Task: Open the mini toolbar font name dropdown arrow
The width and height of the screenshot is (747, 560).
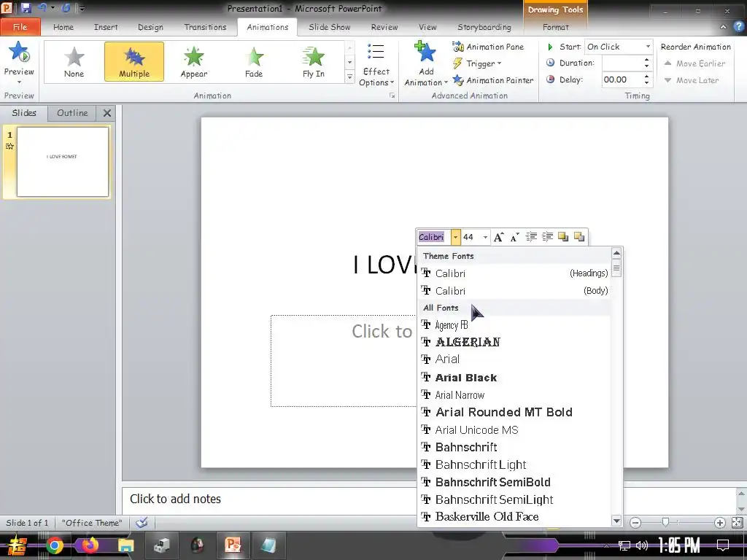Action: pos(455,237)
